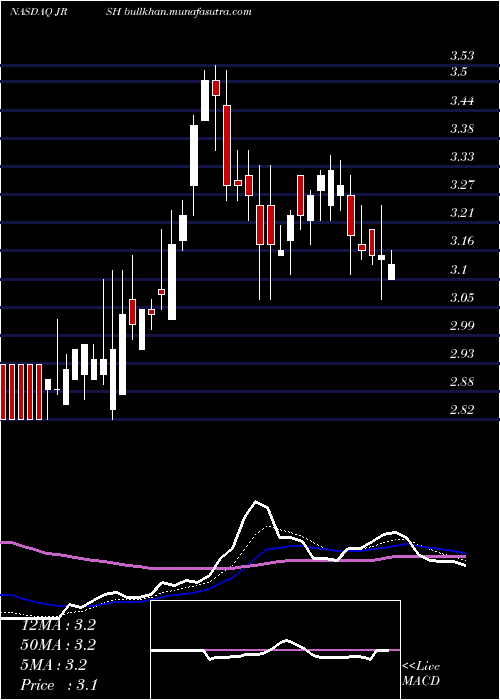The height and width of the screenshot is (700, 500).
Task: Click the 2.93 price axis label
Action: (x=462, y=354)
